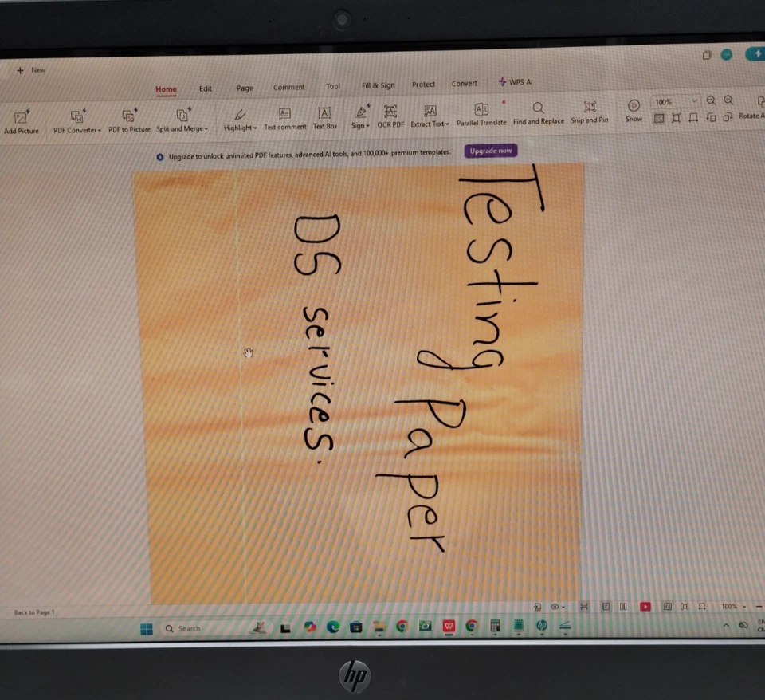Open the HP app taskbar icon

point(542,625)
